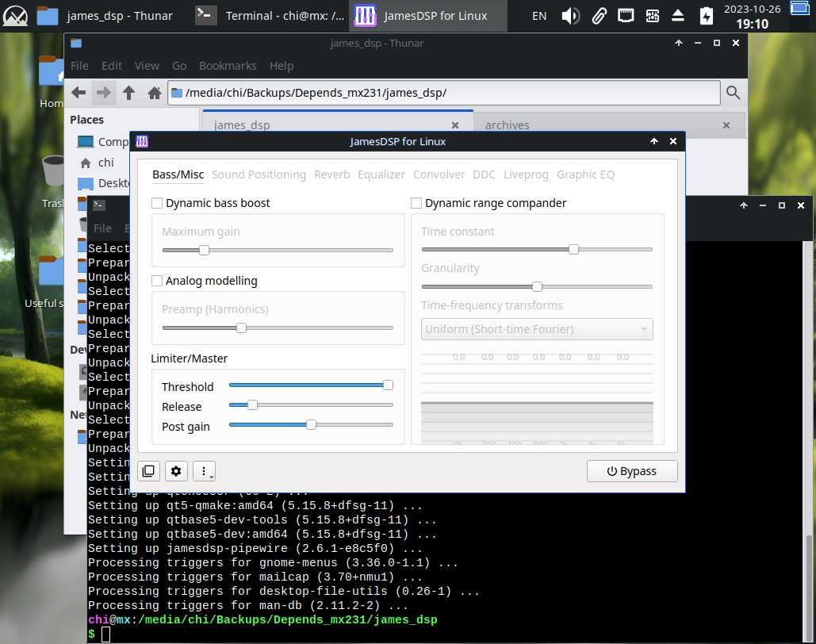Toggle Dynamic range compander checkbox

click(416, 203)
